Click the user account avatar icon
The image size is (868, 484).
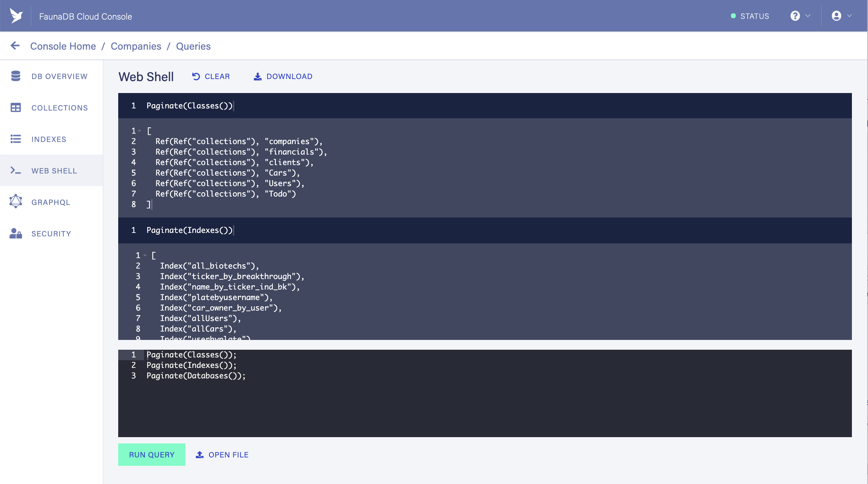click(x=837, y=16)
